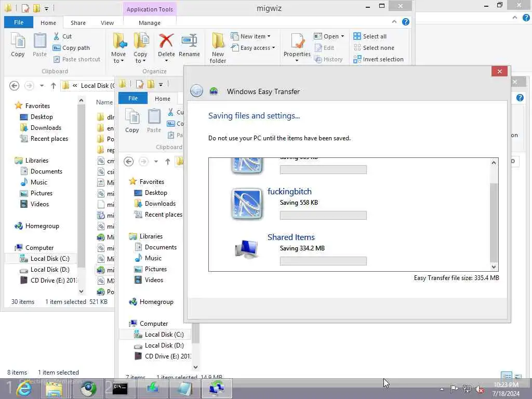Click the muted volume tray icon
The width and height of the screenshot is (532, 399).
click(480, 389)
